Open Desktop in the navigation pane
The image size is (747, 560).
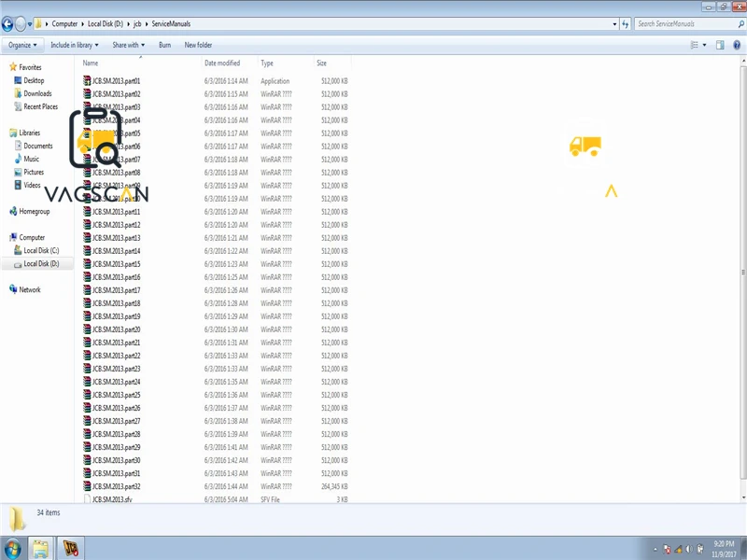(29, 80)
